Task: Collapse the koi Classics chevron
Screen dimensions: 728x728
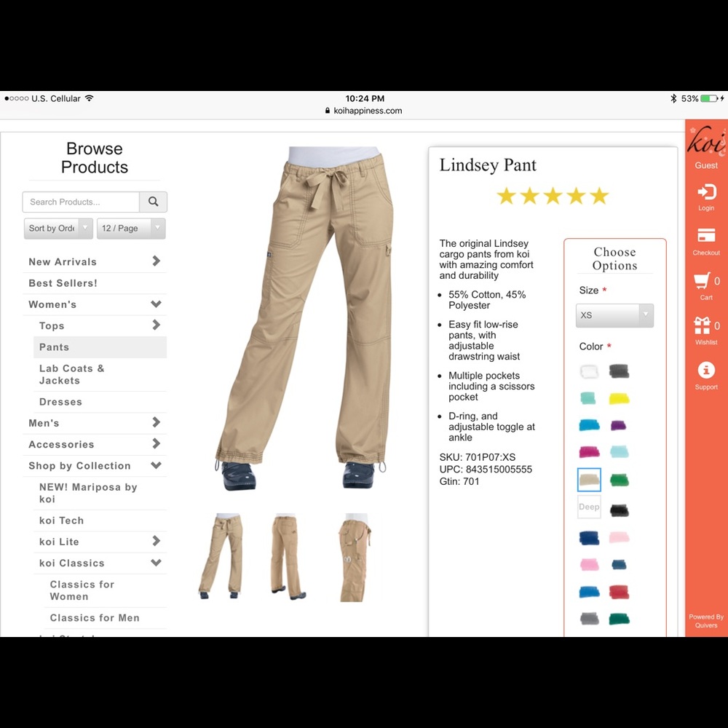Action: (x=156, y=563)
